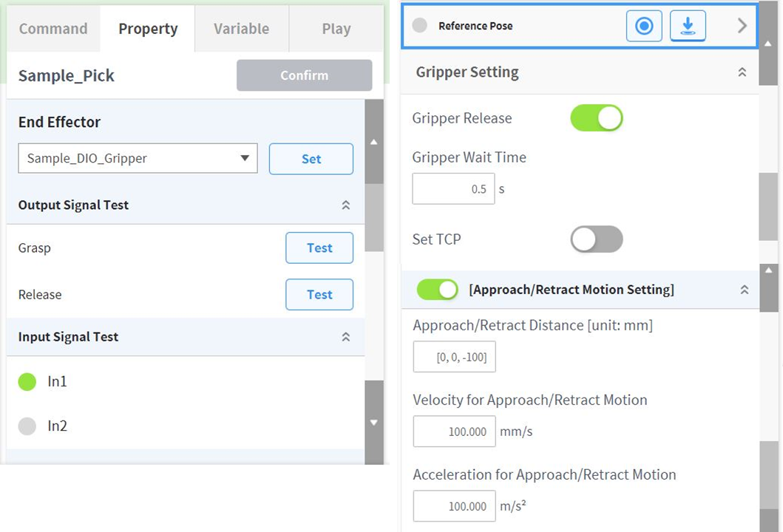
Task: Collapse the Input Signal Test section
Action: pyautogui.click(x=345, y=337)
